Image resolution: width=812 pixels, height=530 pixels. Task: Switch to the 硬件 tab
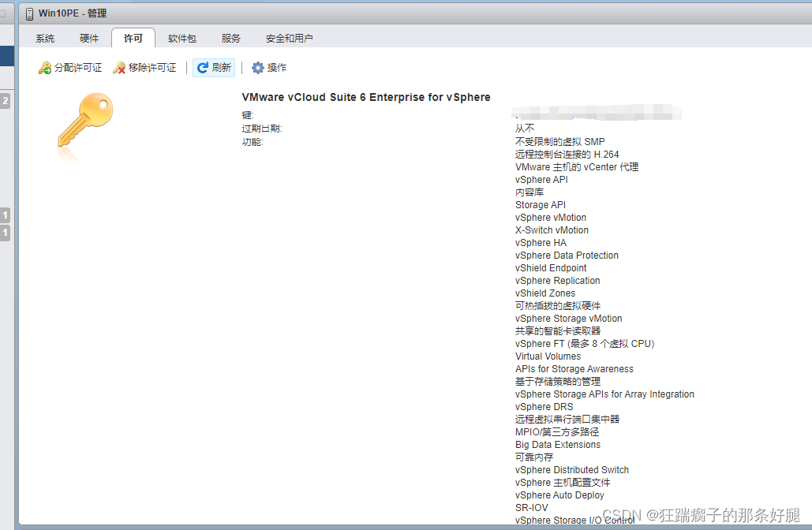pyautogui.click(x=89, y=39)
